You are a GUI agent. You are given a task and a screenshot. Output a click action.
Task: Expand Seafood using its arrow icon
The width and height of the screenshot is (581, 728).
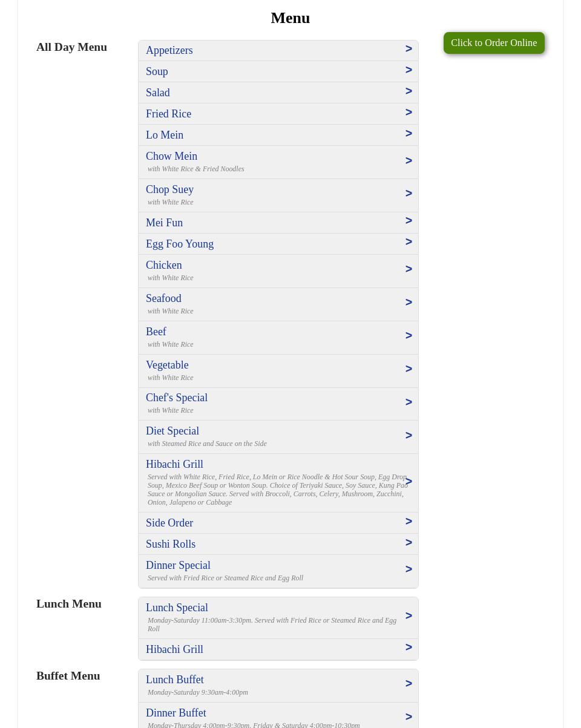pos(409,303)
